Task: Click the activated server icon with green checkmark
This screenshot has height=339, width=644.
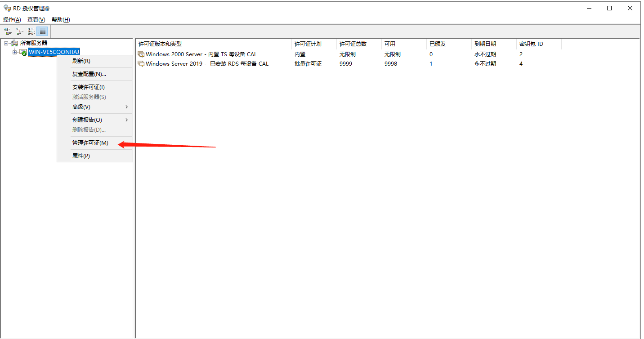Action: coord(23,53)
